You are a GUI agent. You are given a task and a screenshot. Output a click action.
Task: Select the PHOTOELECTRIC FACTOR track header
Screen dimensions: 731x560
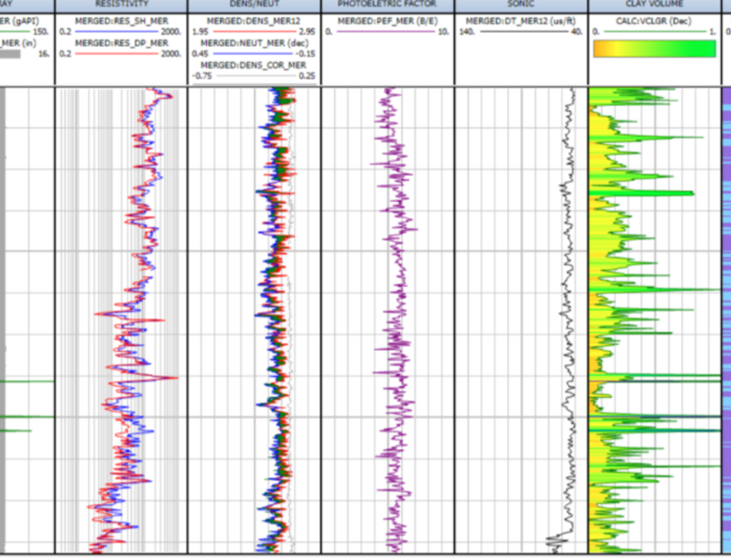[387, 5]
